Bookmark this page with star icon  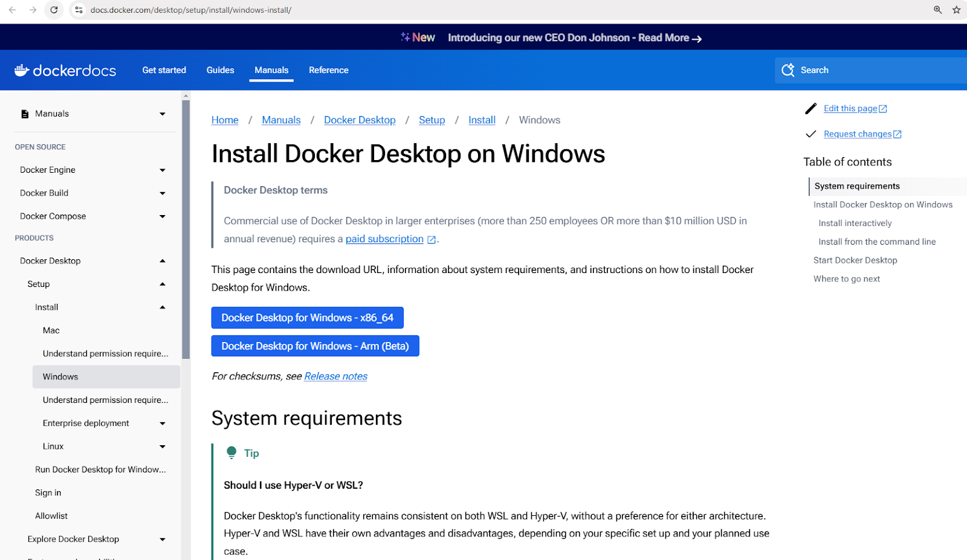(x=956, y=10)
